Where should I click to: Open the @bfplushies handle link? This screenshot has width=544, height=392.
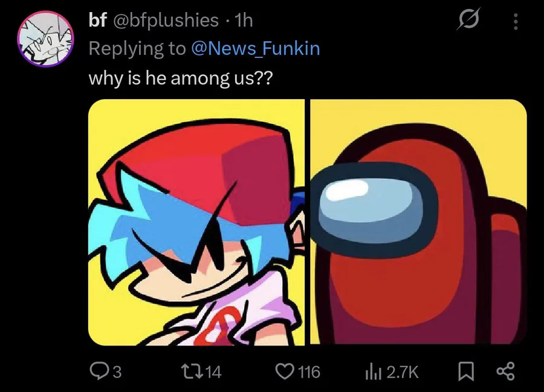(164, 21)
